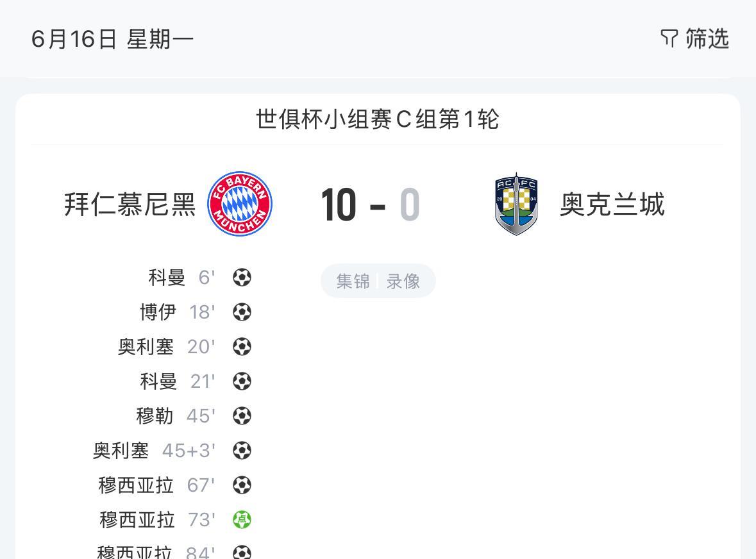This screenshot has height=559, width=756.
Task: Tap the funnel filter icon
Action: 669,38
